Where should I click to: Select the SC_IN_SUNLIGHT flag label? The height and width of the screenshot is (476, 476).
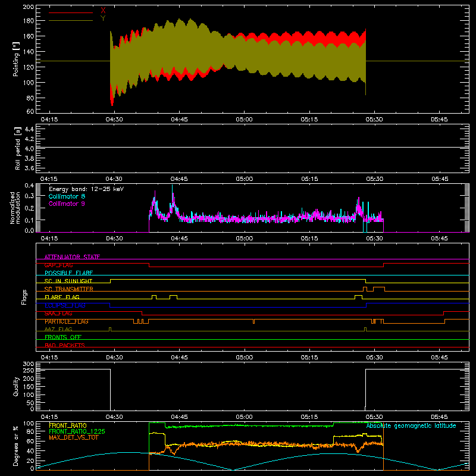click(x=68, y=281)
